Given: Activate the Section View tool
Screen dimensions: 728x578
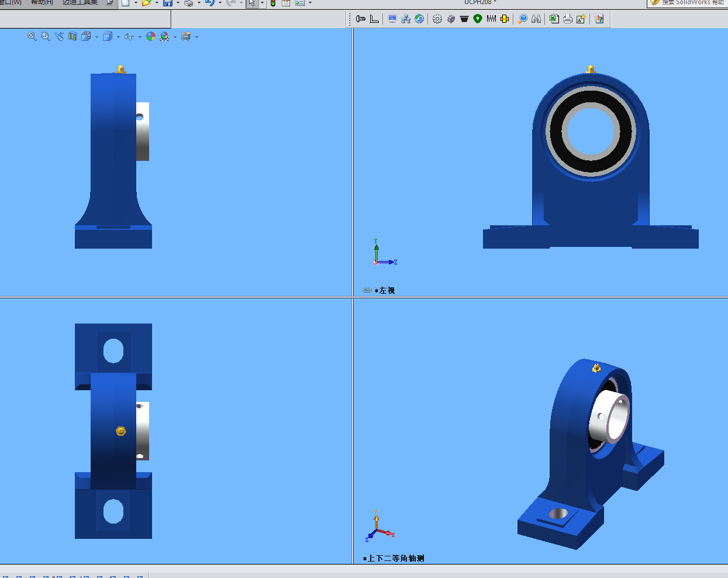Looking at the screenshot, I should click(x=73, y=36).
